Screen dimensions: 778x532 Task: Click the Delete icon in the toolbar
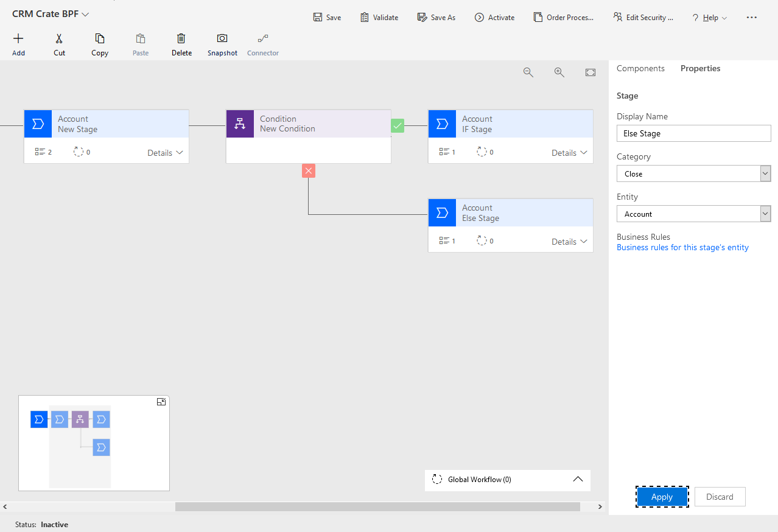[181, 43]
